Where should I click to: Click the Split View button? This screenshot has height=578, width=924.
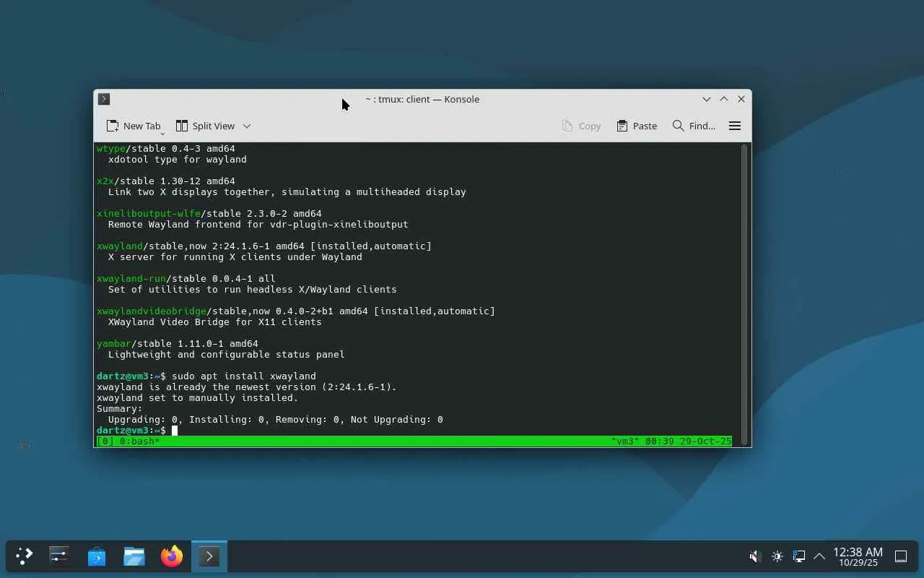(206, 126)
